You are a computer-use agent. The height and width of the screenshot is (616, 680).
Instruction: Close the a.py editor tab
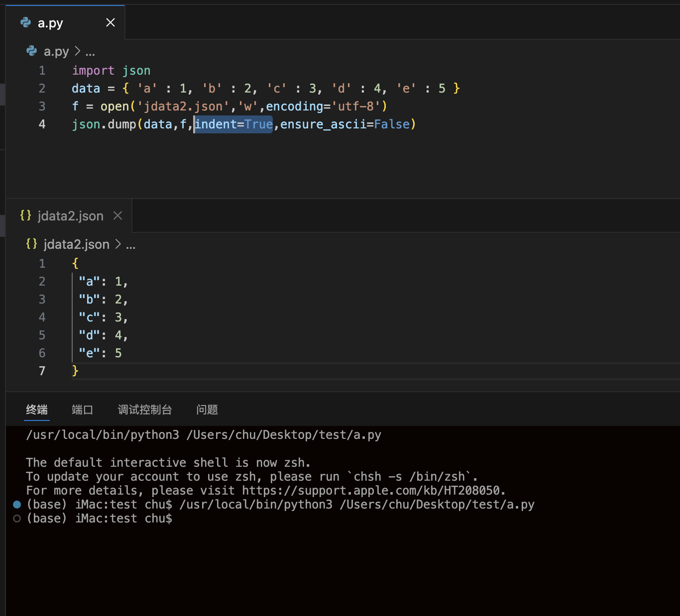click(111, 22)
